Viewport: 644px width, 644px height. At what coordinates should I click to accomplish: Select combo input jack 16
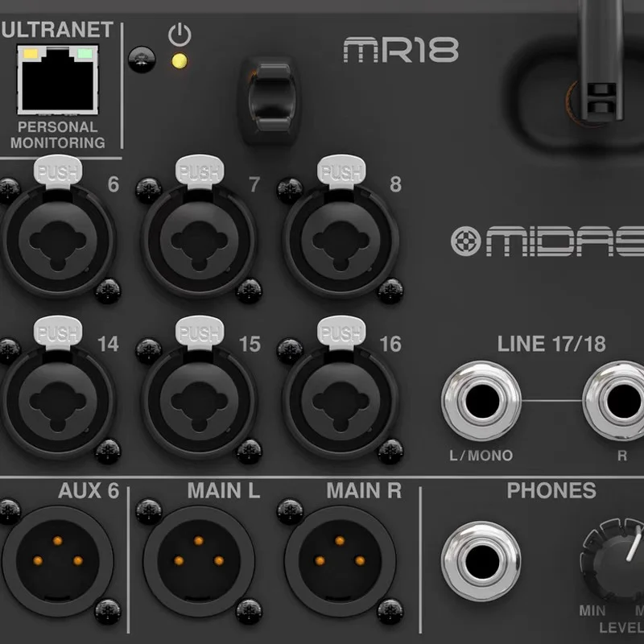tap(341, 401)
